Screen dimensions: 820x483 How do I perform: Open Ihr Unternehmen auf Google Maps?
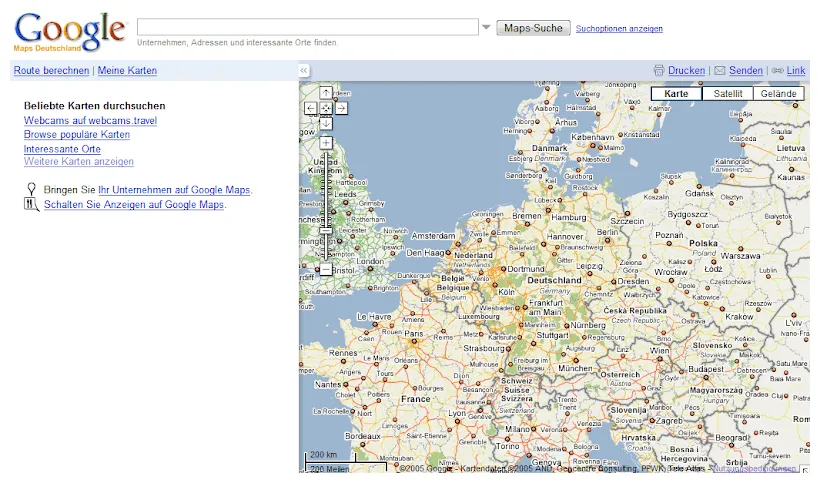click(174, 190)
